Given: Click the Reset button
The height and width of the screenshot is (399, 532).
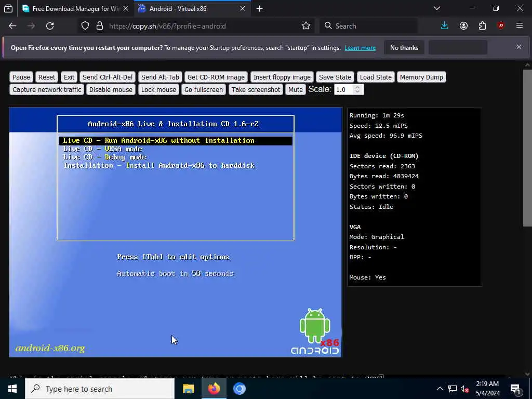Looking at the screenshot, I should 46,77.
